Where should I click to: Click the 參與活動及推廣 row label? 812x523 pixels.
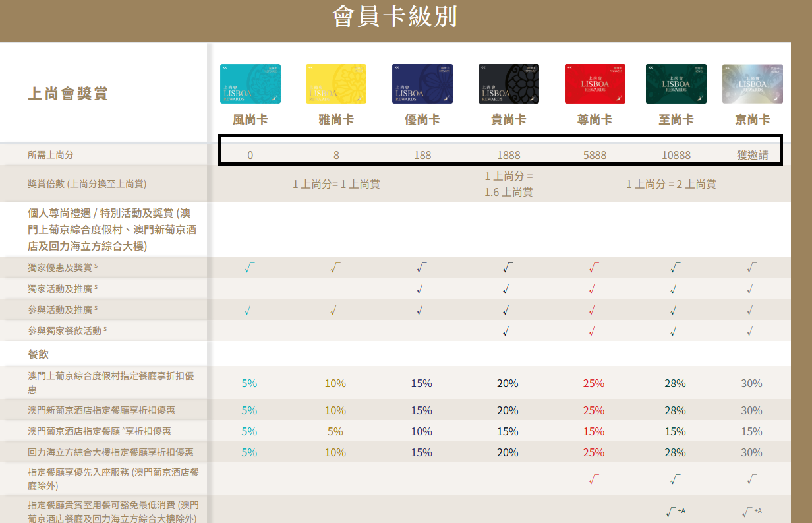pos(63,309)
